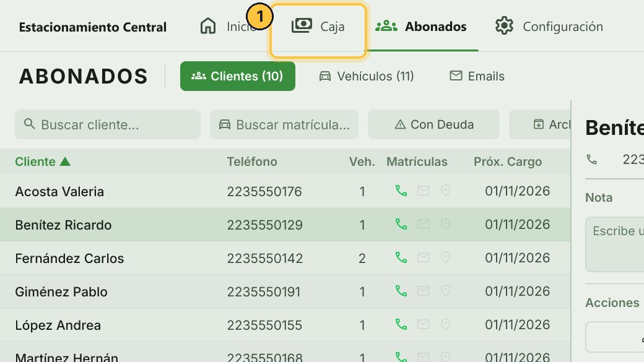Sort by the Cliente column header
644x362 pixels.
point(43,162)
